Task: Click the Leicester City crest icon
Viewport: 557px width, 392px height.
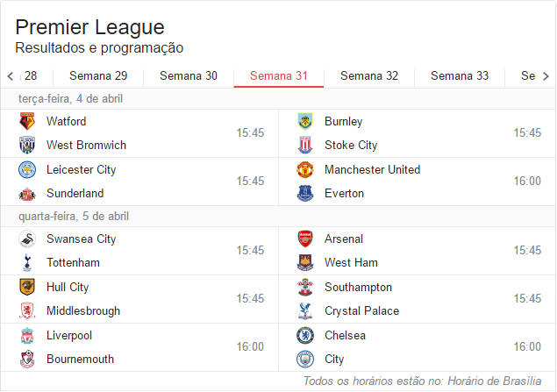Action: click(27, 170)
